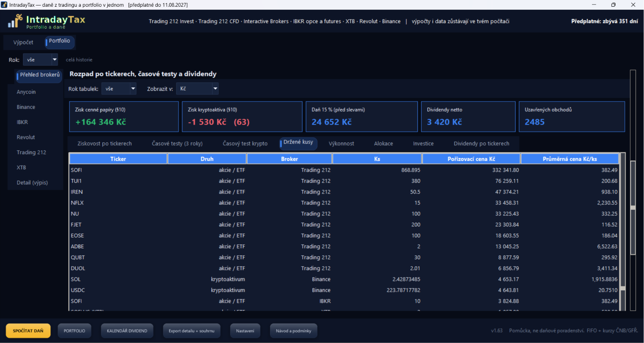View Dividendy po tickerech tab

(x=481, y=144)
